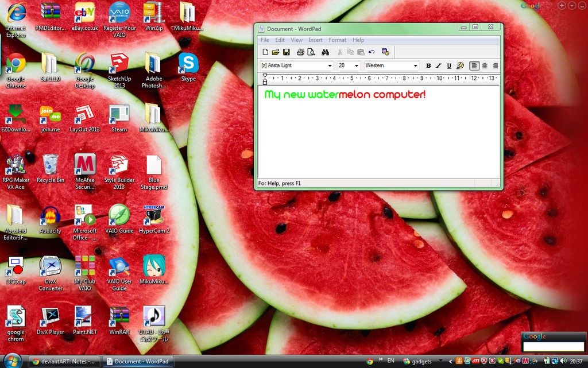Open the Arista Light font dropdown
588x368 pixels.
(x=330, y=65)
